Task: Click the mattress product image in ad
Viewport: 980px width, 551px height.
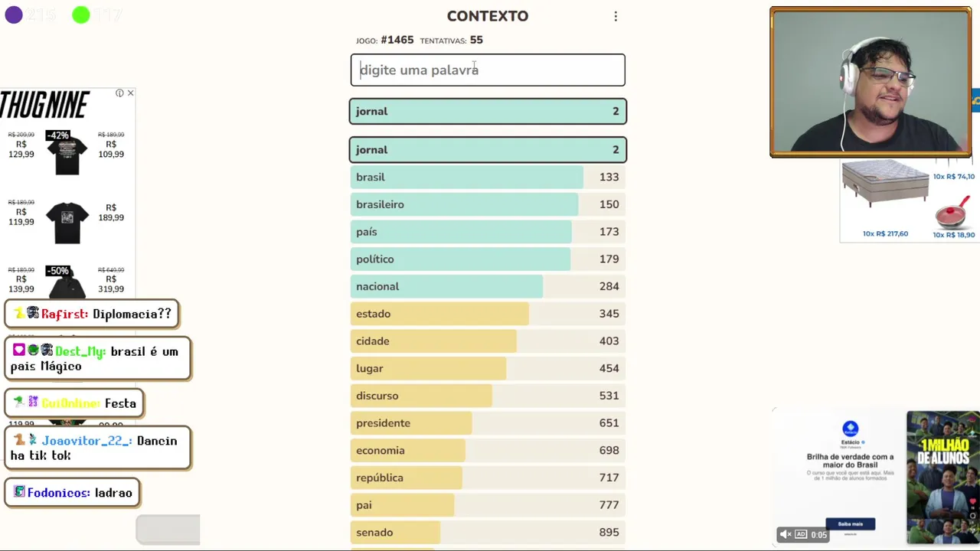Action: click(x=885, y=184)
